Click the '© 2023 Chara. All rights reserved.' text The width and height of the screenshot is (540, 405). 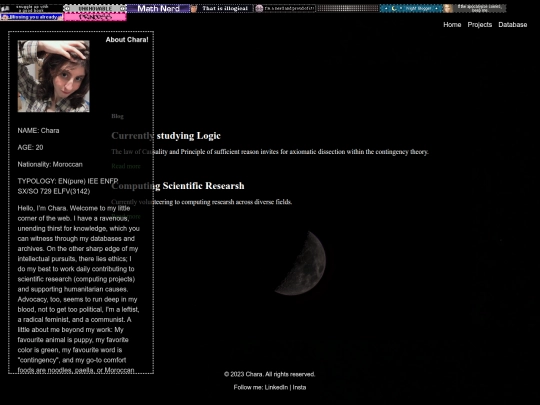[x=270, y=374]
